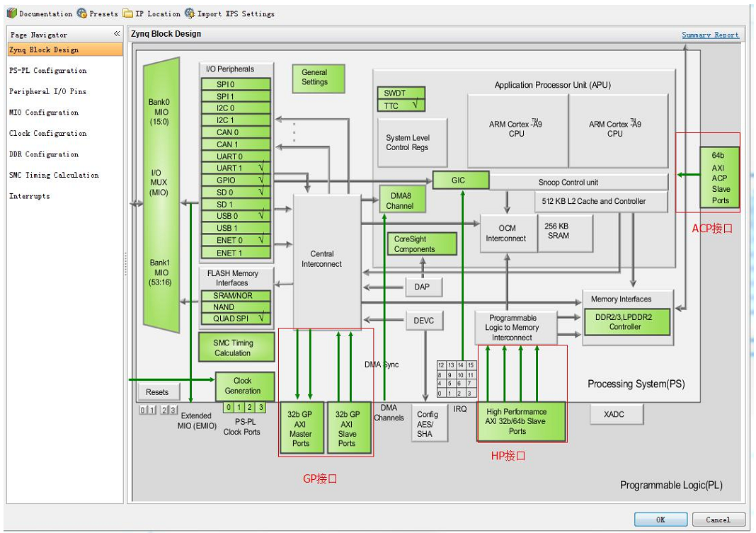756x533 pixels.
Task: Click the Cancel button
Action: click(x=718, y=520)
